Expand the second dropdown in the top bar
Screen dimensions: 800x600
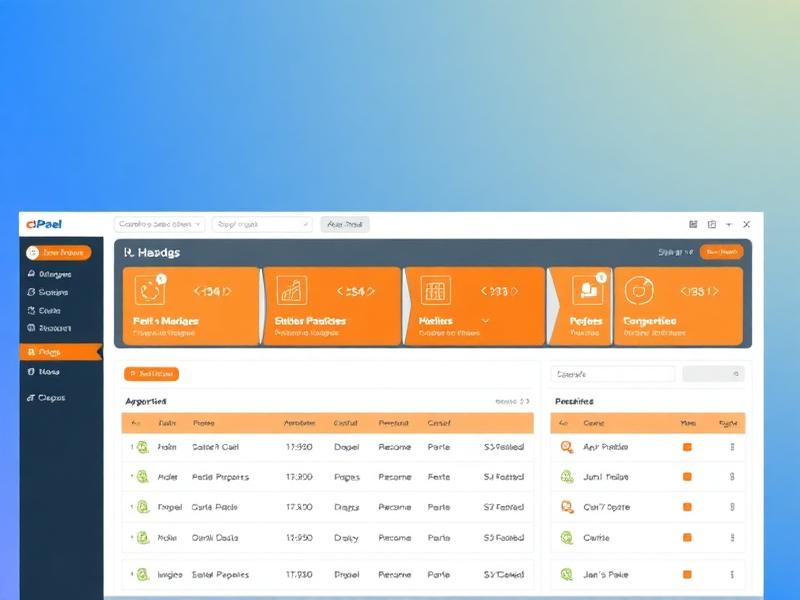point(260,223)
